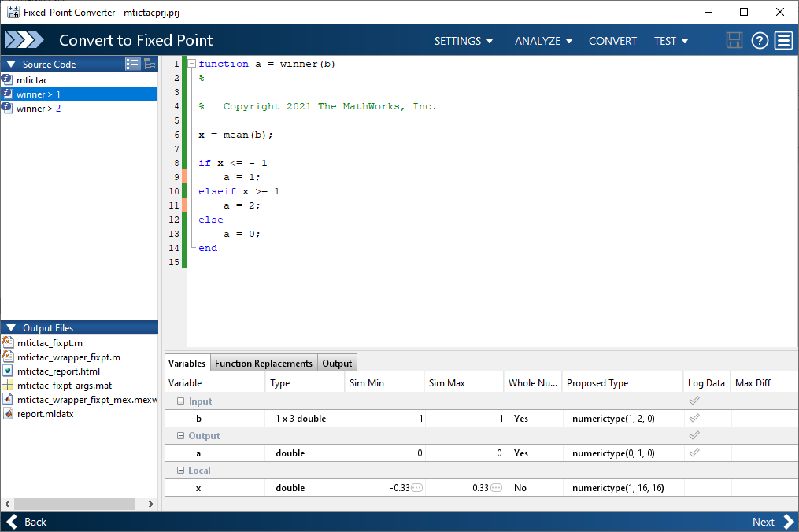Click the CONVERT action

click(x=612, y=40)
